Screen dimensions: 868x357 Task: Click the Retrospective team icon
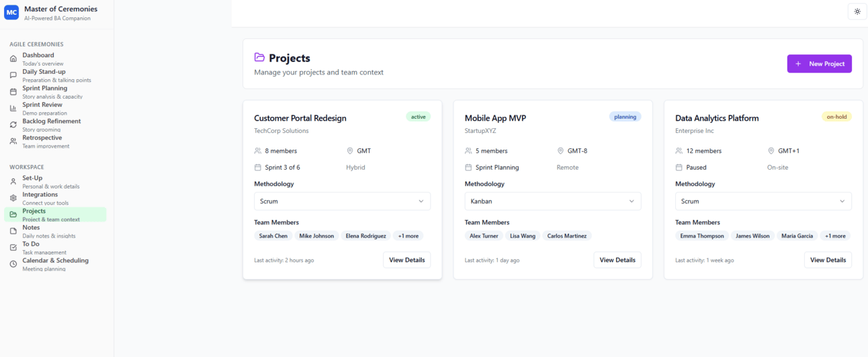click(13, 142)
